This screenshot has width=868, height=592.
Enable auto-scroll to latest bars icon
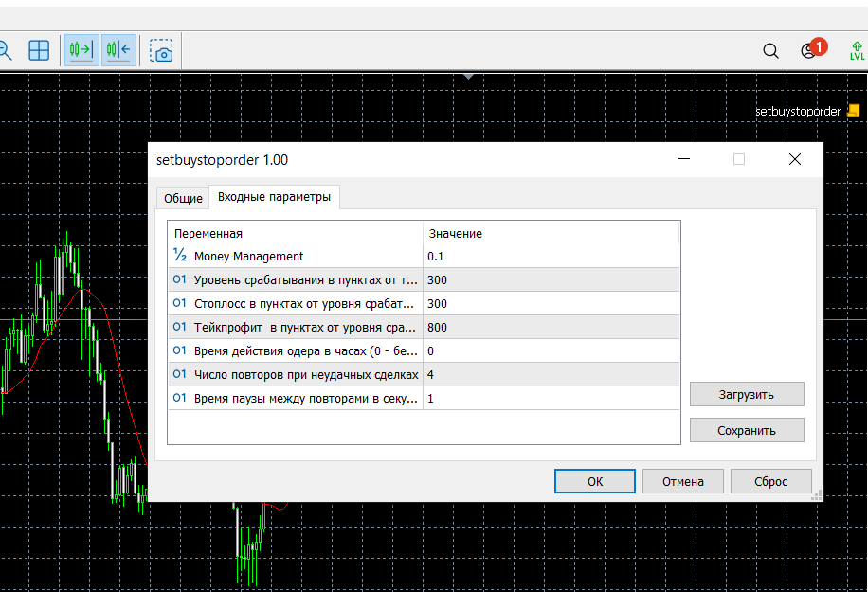(81, 49)
